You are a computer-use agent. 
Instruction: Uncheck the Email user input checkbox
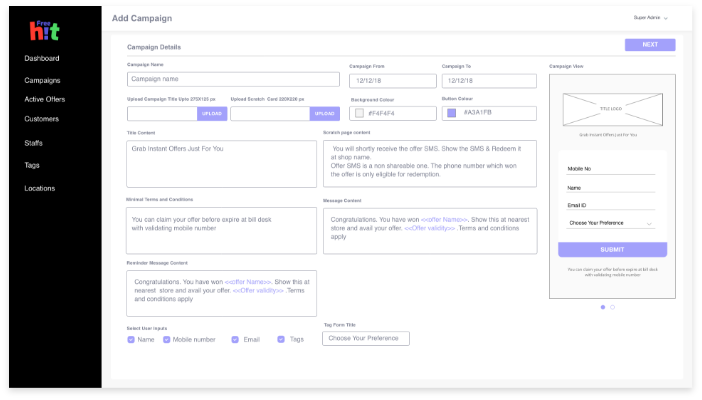tap(236, 339)
